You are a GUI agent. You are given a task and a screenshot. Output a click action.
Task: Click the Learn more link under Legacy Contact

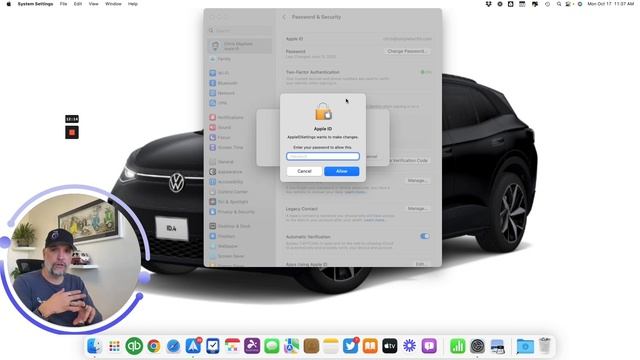click(374, 220)
